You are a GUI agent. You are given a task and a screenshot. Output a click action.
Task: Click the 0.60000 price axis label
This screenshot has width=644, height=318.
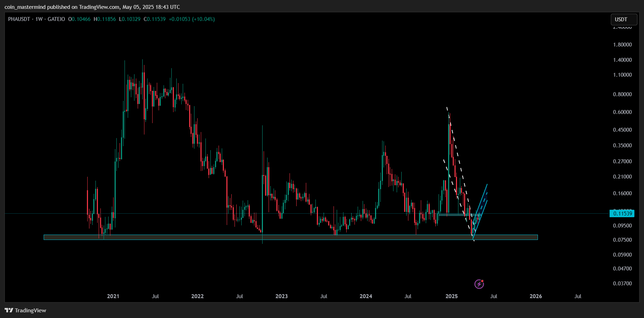(x=622, y=112)
